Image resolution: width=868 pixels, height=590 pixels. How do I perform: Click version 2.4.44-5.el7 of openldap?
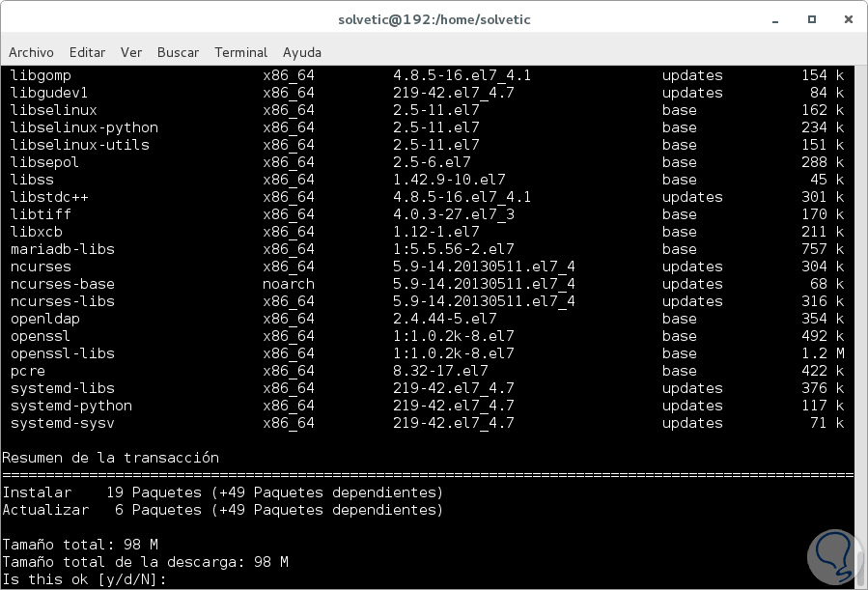[x=444, y=319]
